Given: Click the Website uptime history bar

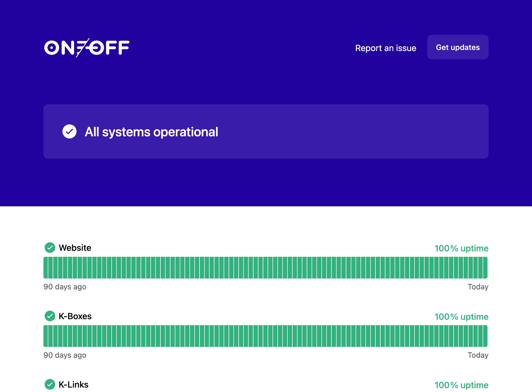Looking at the screenshot, I should pos(265,268).
